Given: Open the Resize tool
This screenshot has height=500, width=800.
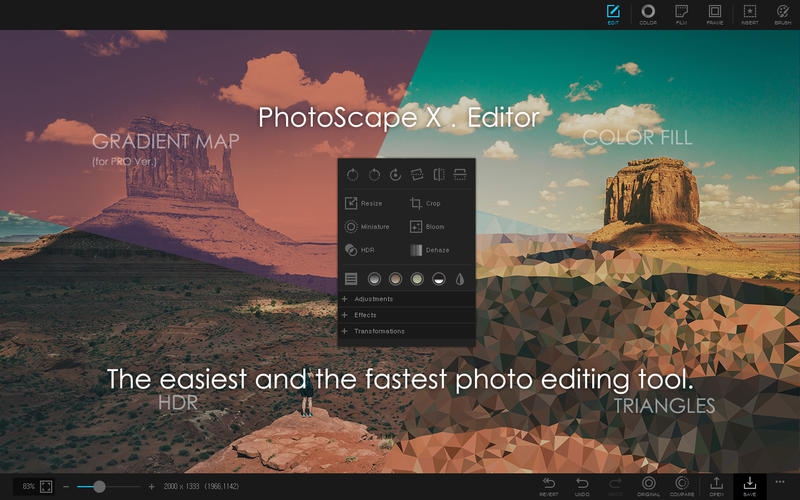Looking at the screenshot, I should [364, 203].
